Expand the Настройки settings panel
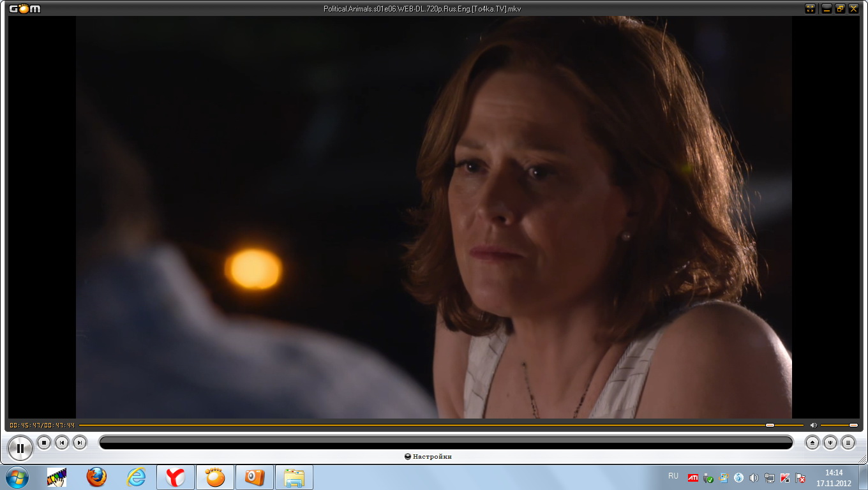Viewport: 868px width, 490px height. tap(428, 456)
